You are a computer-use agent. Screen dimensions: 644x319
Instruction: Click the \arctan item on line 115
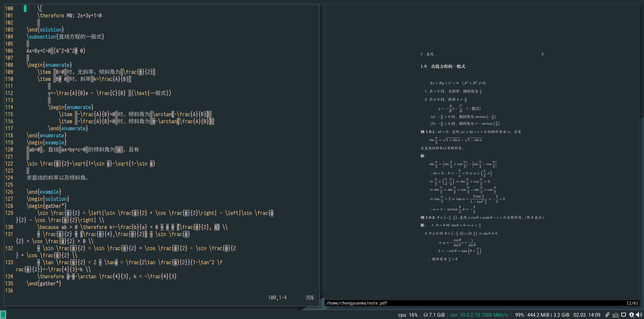point(135,114)
